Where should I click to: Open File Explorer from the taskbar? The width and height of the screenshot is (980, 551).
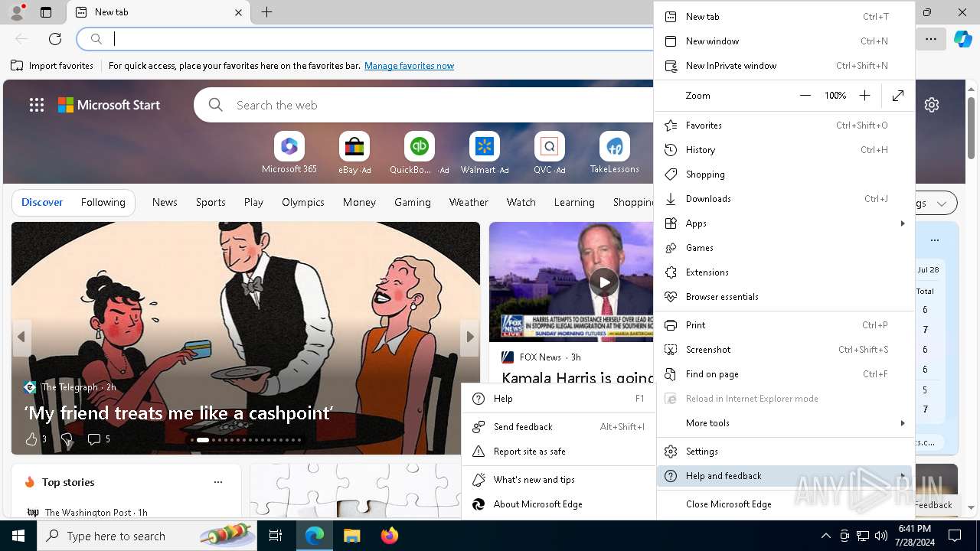351,536
